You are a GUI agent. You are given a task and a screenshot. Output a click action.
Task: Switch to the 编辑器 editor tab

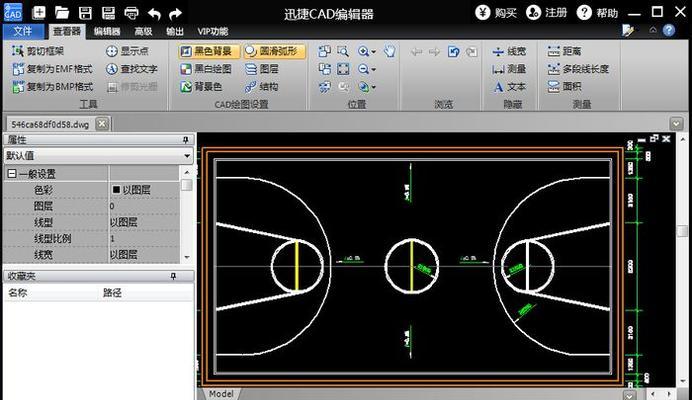(x=107, y=31)
